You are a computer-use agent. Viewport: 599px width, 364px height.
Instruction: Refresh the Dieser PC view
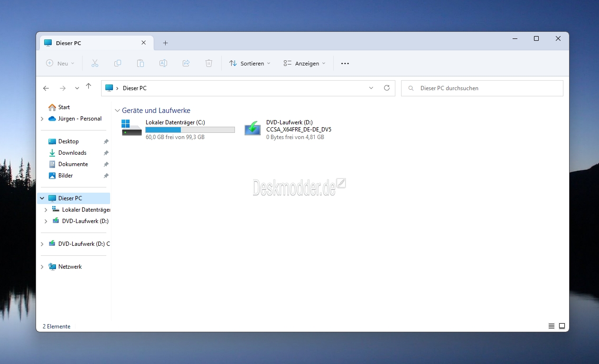387,88
